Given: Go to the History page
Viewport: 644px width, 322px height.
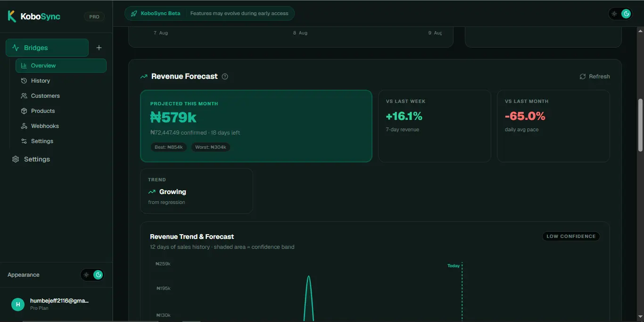Looking at the screenshot, I should (61, 81).
